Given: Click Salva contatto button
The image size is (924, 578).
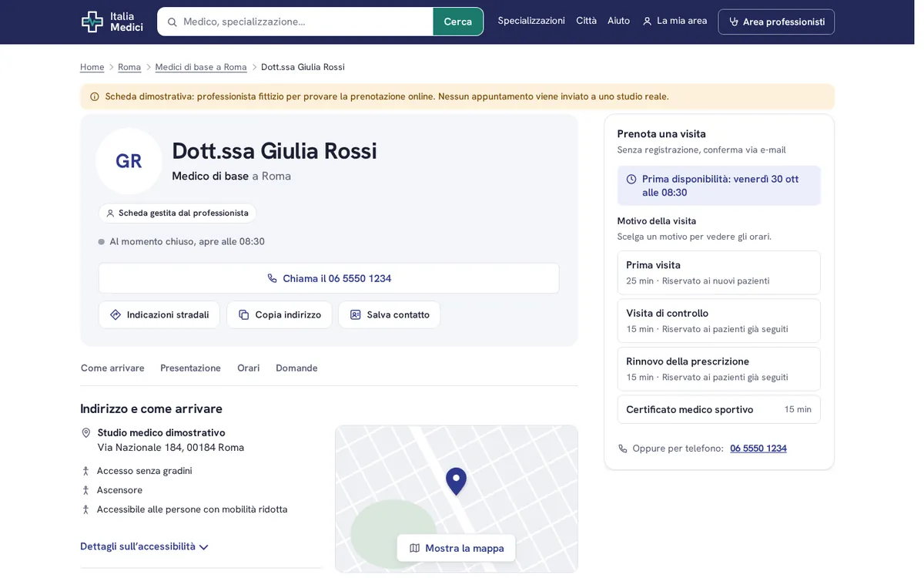Looking at the screenshot, I should tap(390, 314).
